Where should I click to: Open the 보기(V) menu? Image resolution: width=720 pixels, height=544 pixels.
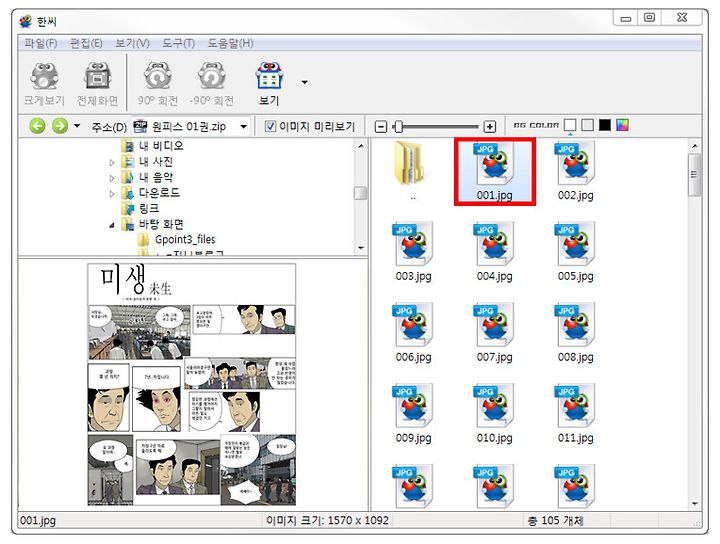(x=132, y=43)
